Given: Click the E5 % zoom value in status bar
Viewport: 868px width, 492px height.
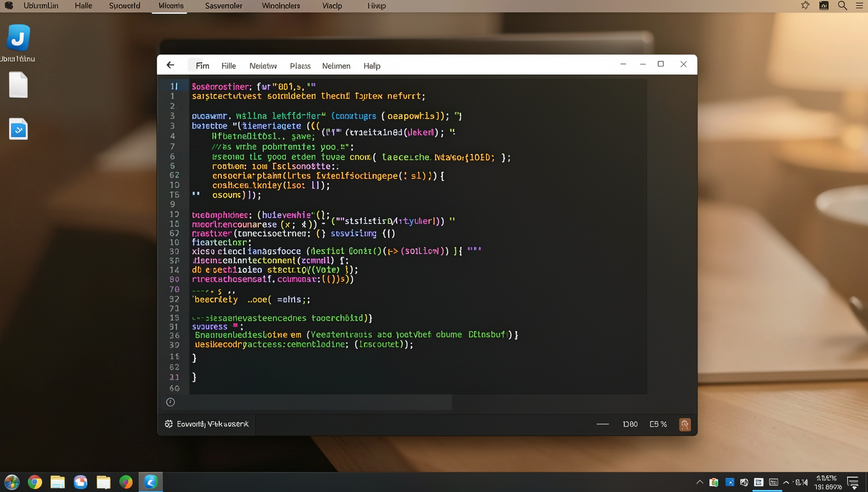Looking at the screenshot, I should click(658, 424).
